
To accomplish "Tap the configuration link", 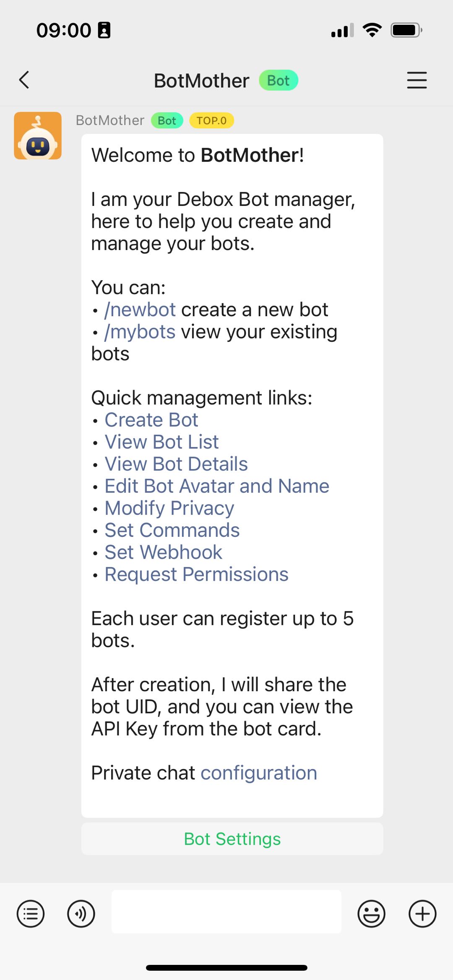I will pyautogui.click(x=259, y=773).
